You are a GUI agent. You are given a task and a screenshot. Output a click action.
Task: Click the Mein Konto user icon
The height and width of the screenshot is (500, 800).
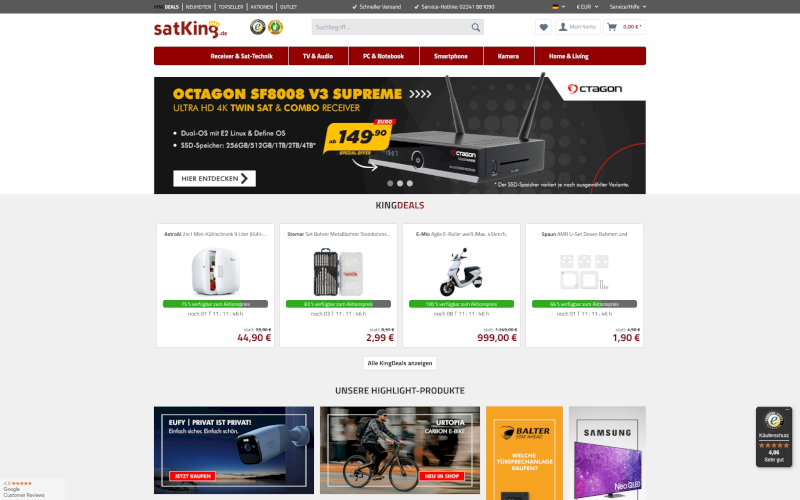point(563,27)
